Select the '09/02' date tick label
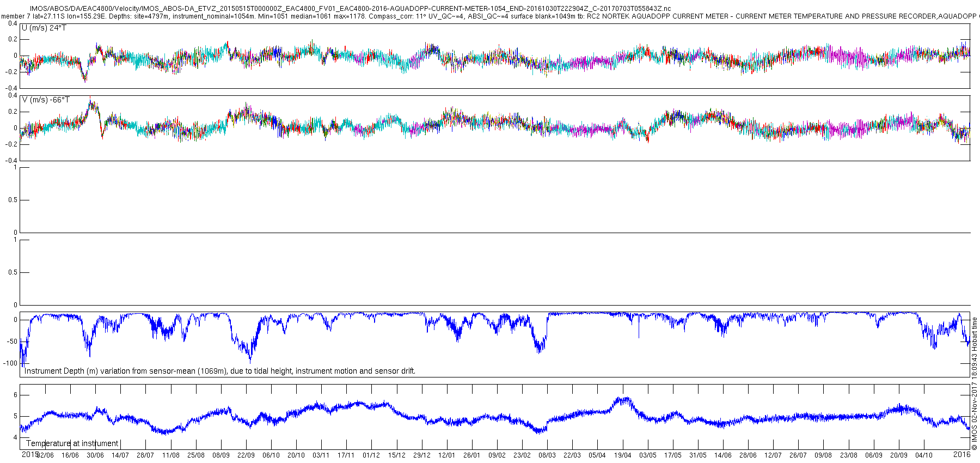The image size is (980, 463). [x=497, y=455]
